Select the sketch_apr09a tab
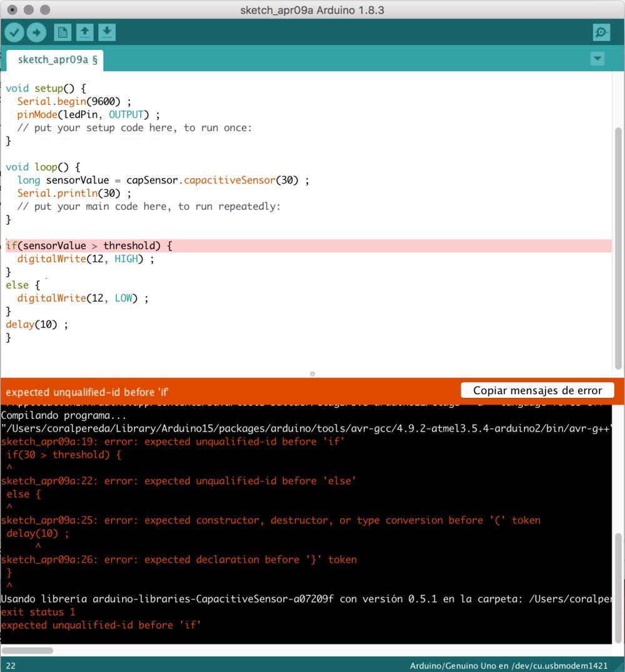Image resolution: width=625 pixels, height=672 pixels. coord(56,60)
